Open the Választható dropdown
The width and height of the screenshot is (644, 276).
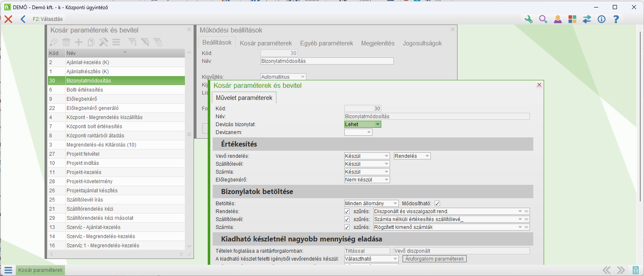click(x=371, y=259)
